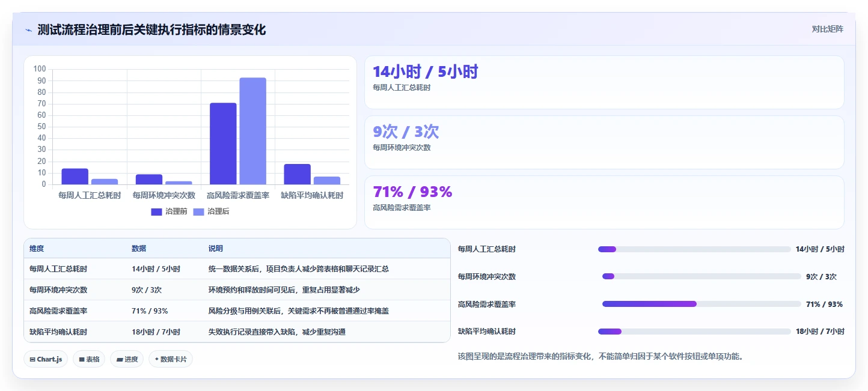This screenshot has height=391, width=868.
Task: Click the 数据 table column header
Action: (139, 249)
